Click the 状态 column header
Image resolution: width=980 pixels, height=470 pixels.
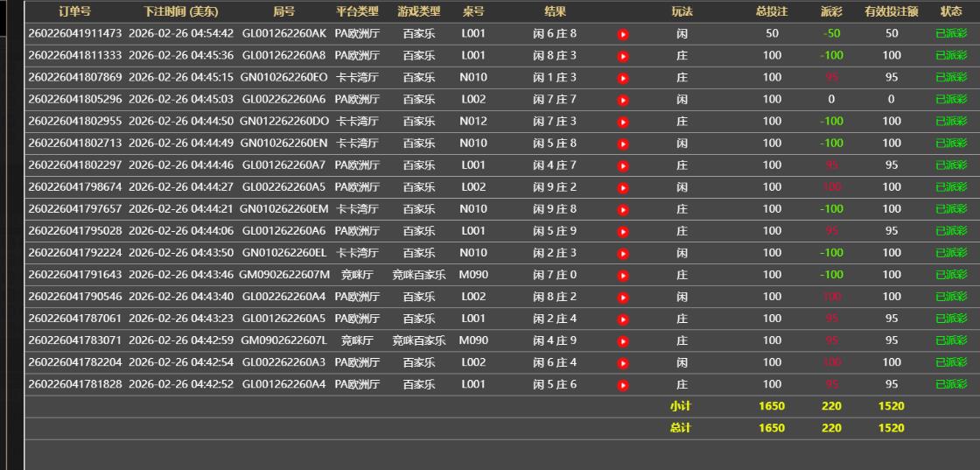pos(951,11)
